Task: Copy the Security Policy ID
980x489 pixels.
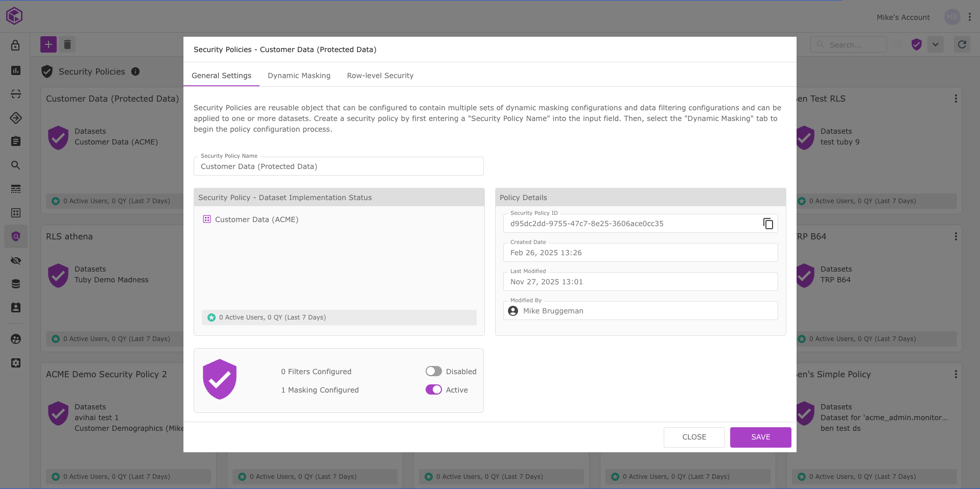Action: (768, 224)
